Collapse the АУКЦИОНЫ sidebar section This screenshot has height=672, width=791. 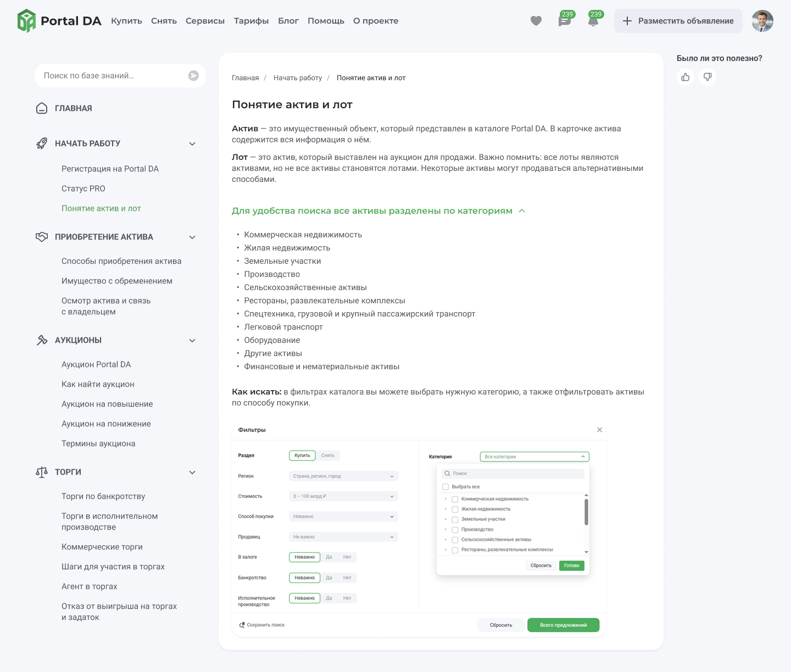click(x=192, y=341)
